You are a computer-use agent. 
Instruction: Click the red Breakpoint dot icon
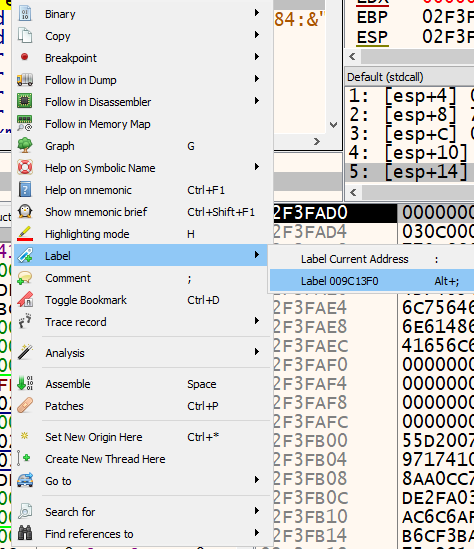25,57
